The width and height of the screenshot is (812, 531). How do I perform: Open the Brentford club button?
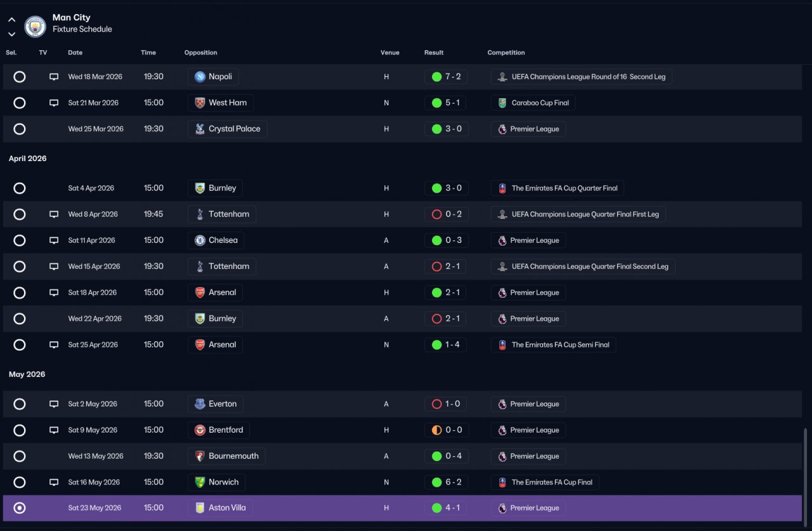click(x=219, y=430)
